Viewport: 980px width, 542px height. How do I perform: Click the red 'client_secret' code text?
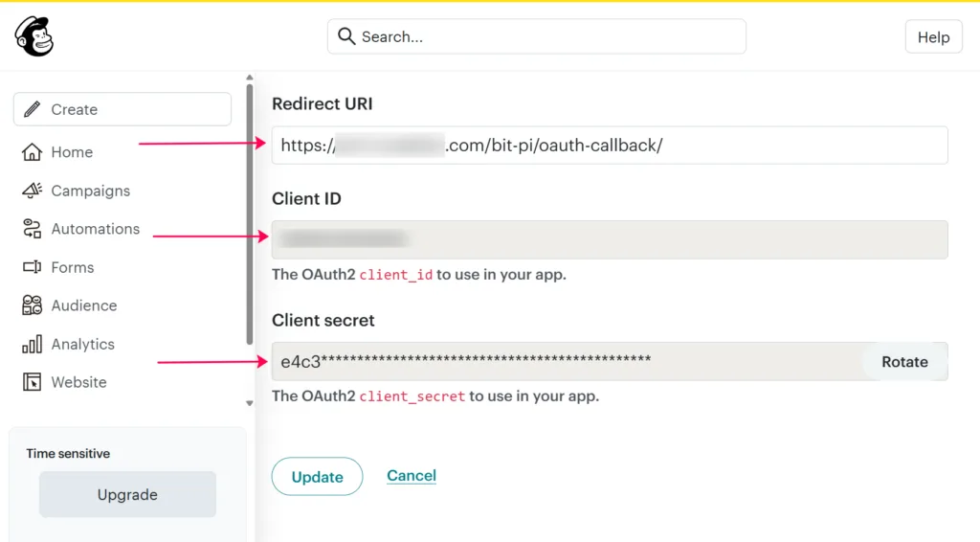[x=412, y=396]
